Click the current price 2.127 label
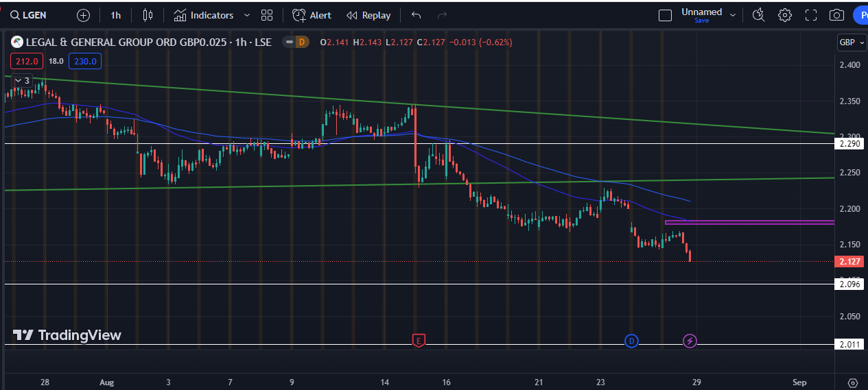Image resolution: width=868 pixels, height=390 pixels. (x=848, y=261)
